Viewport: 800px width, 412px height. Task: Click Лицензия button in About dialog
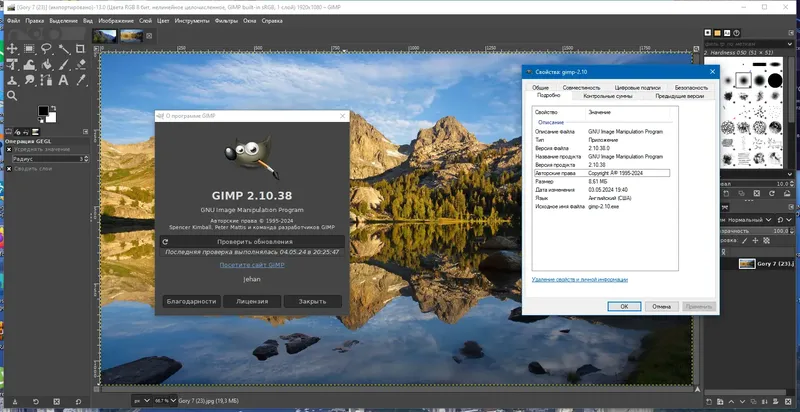click(252, 301)
